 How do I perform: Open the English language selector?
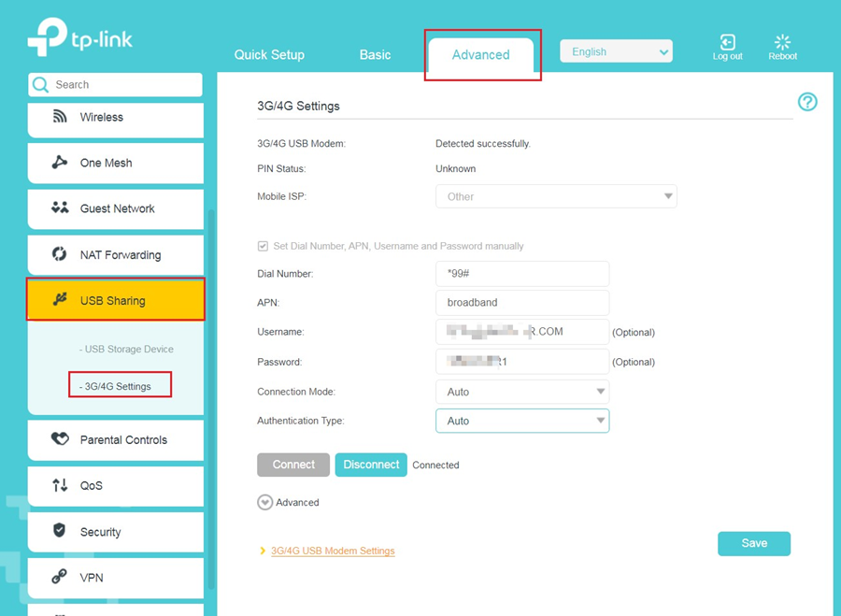click(x=616, y=51)
